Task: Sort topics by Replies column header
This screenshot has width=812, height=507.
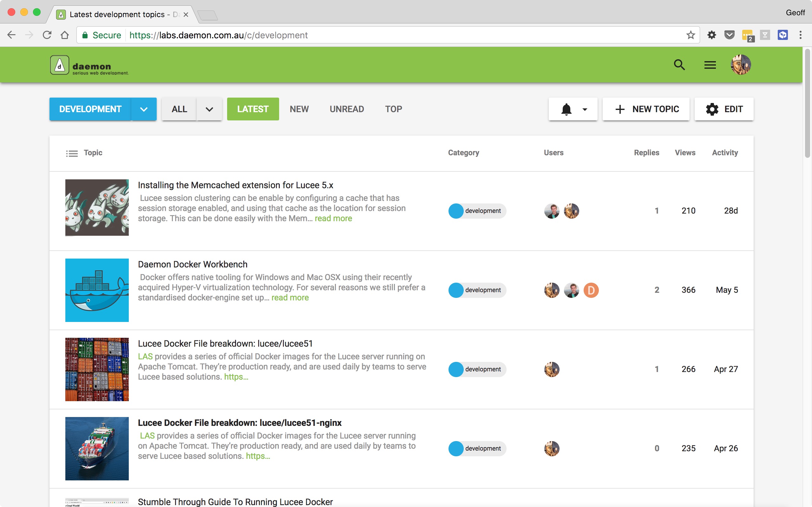Action: 646,152
